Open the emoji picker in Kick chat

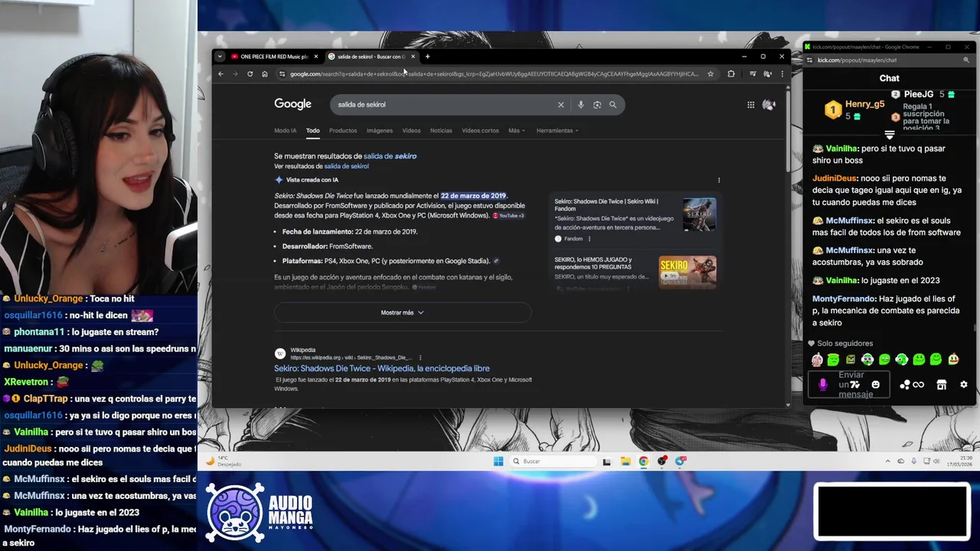click(876, 385)
